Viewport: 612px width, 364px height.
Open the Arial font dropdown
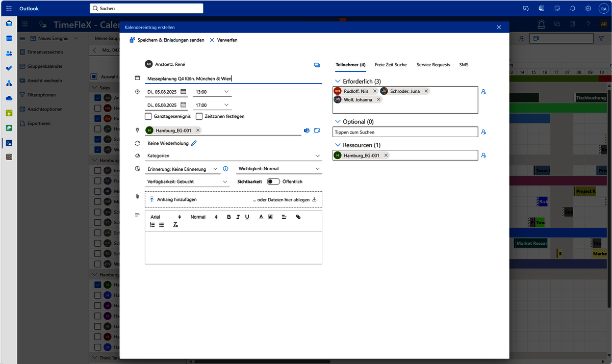[x=166, y=217]
